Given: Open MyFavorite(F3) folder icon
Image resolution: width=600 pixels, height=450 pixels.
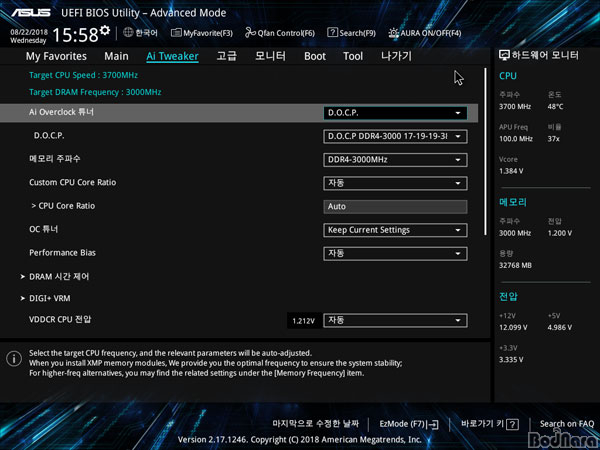Looking at the screenshot, I should (x=176, y=33).
